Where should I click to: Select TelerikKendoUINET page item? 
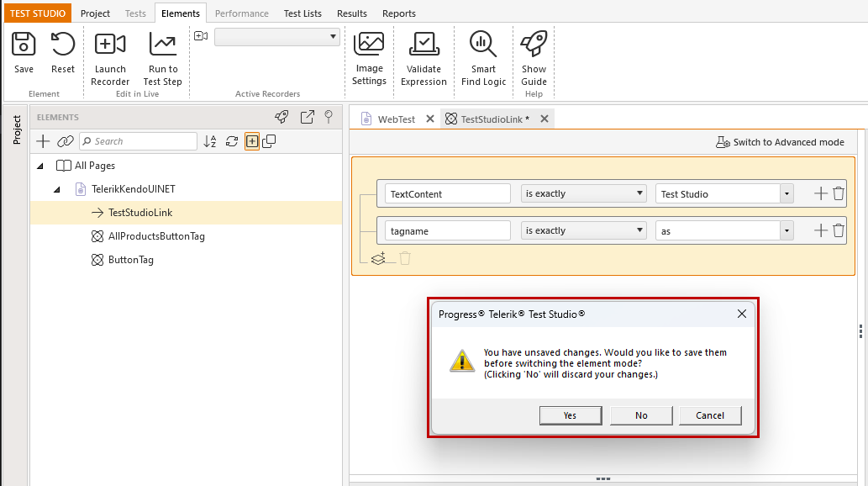point(134,189)
